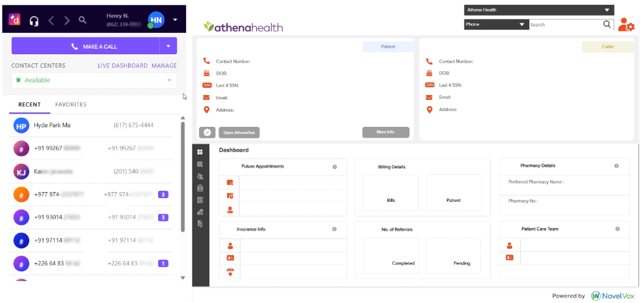Viewport: 644px width, 303px height.
Task: Click the Pending referrals card
Action: coord(454,255)
